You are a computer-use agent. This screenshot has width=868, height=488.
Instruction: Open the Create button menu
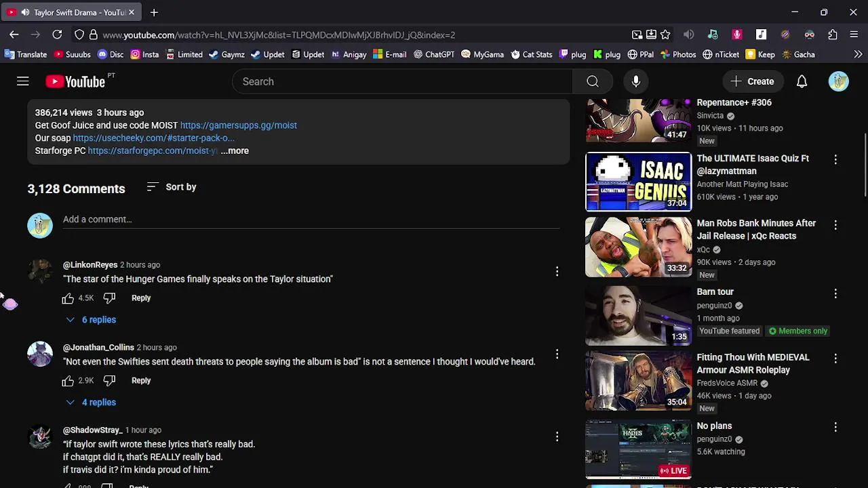click(753, 81)
